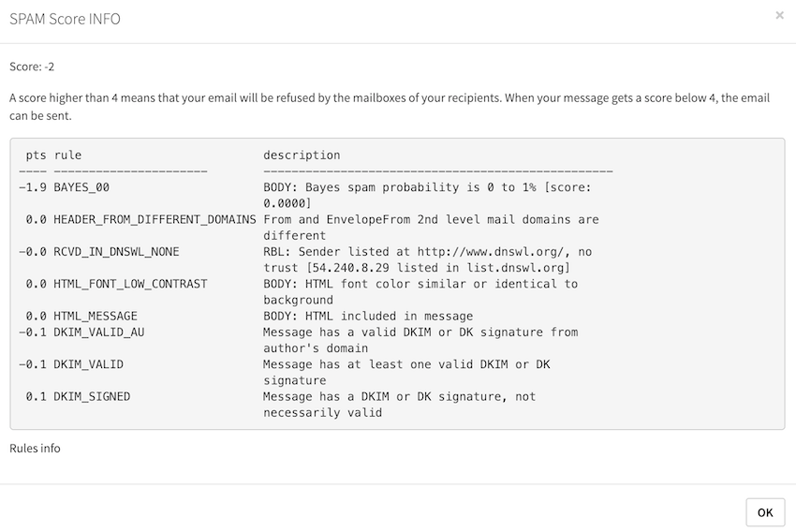Click the BAYES_00 rule name

tap(81, 187)
